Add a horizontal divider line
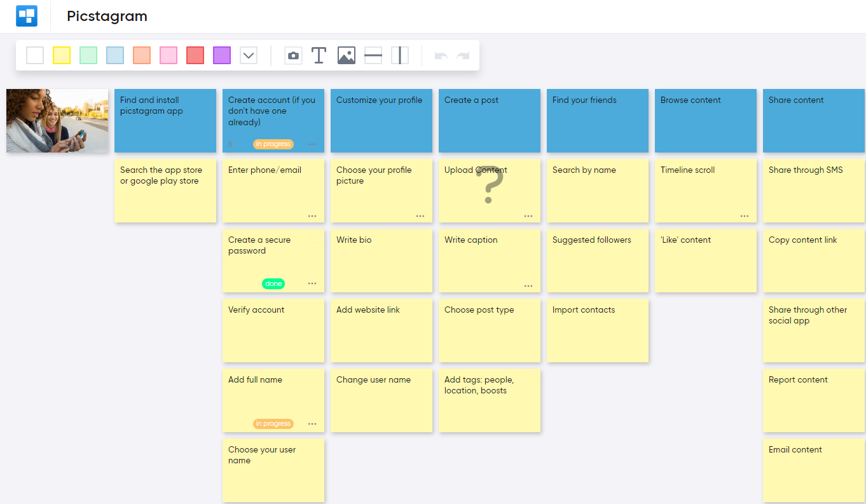This screenshot has width=866, height=504. coord(373,55)
